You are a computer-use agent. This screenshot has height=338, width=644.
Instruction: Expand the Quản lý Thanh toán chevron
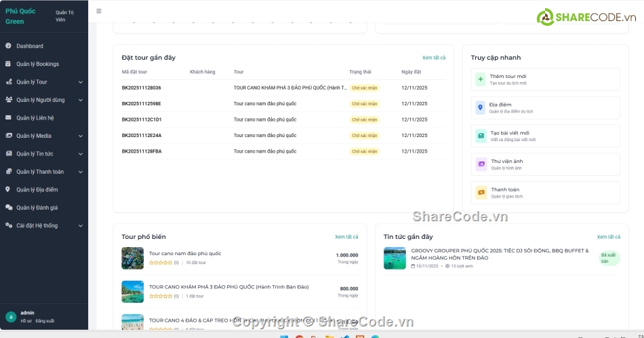coord(81,172)
